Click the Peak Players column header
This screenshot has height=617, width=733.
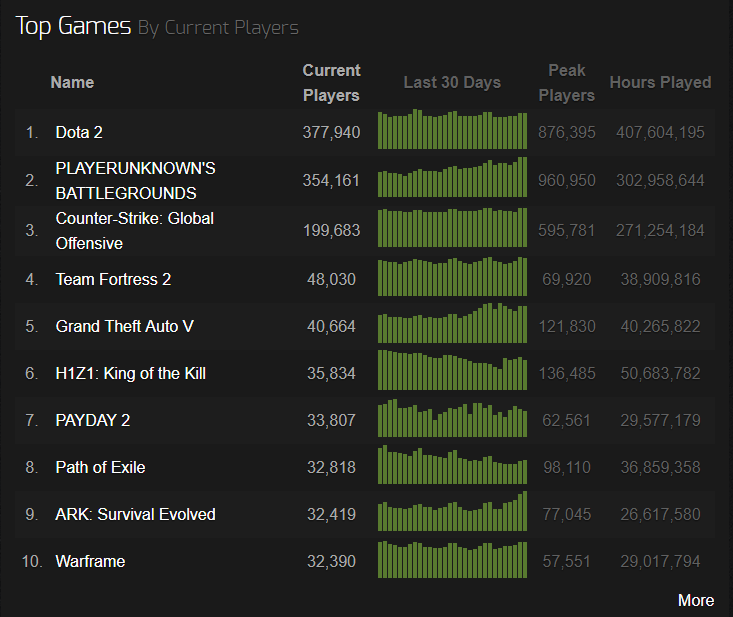click(566, 83)
